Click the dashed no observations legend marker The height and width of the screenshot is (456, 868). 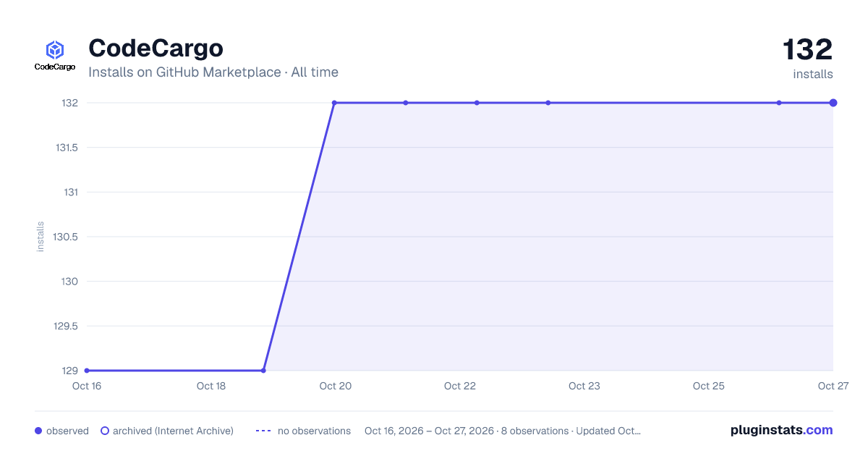(x=263, y=431)
